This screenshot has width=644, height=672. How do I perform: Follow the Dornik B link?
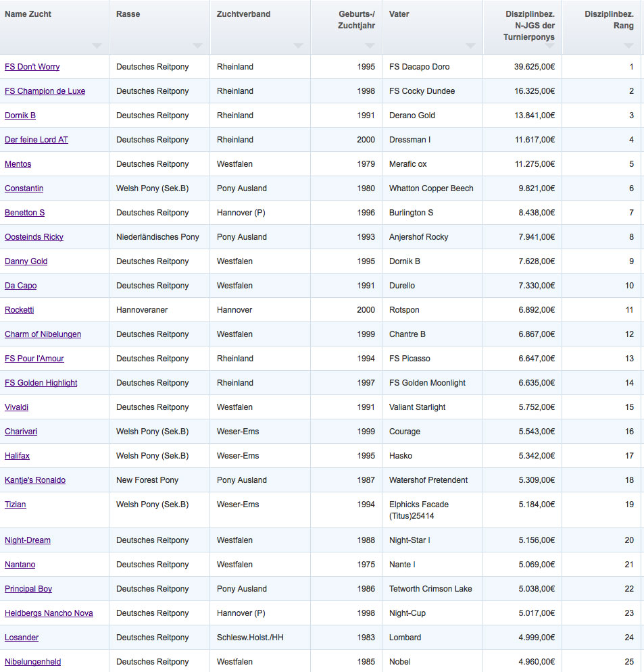coord(20,115)
